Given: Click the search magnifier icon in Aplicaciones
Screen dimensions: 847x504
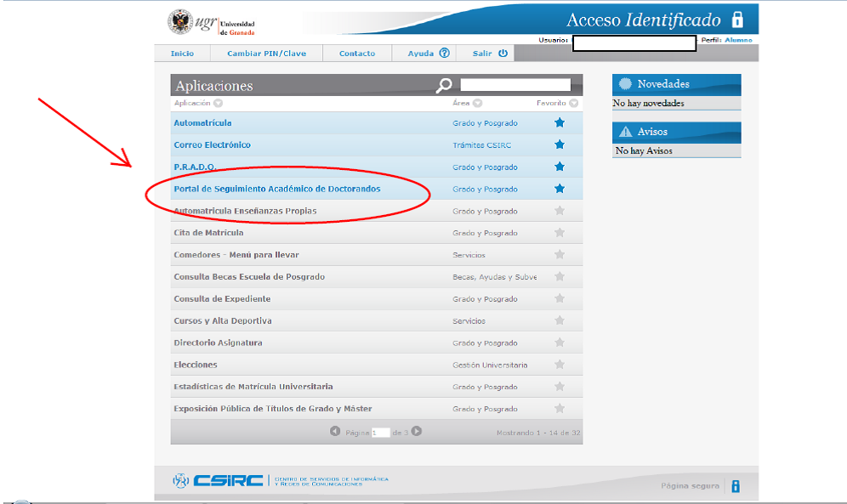Looking at the screenshot, I should (444, 85).
